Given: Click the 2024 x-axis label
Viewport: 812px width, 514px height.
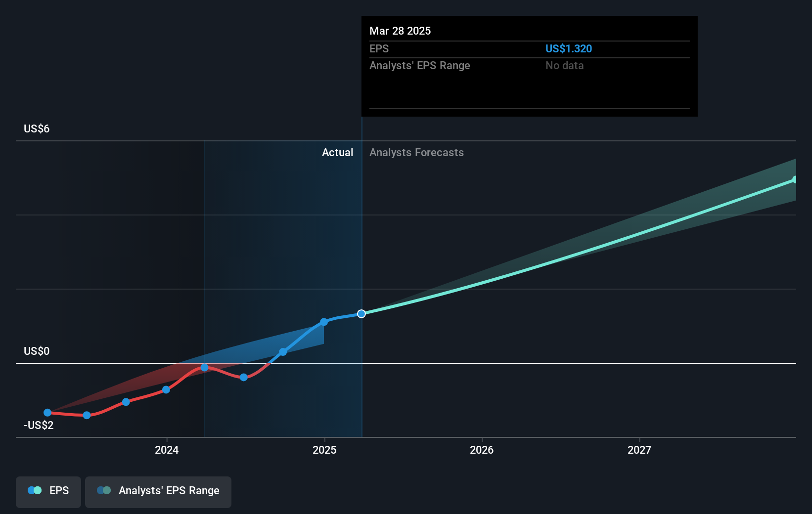Looking at the screenshot, I should pyautogui.click(x=167, y=450).
